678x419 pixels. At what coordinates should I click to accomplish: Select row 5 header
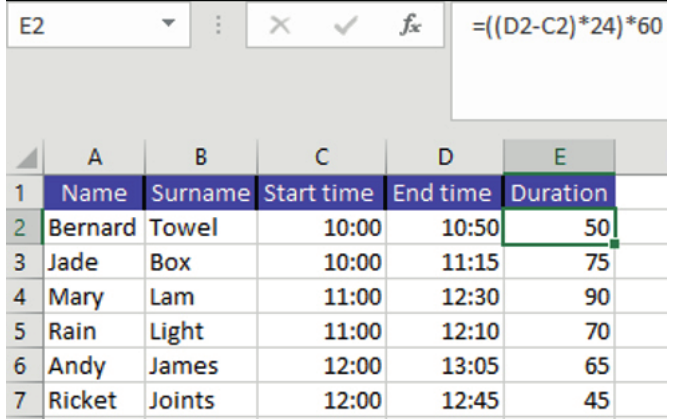pos(25,331)
